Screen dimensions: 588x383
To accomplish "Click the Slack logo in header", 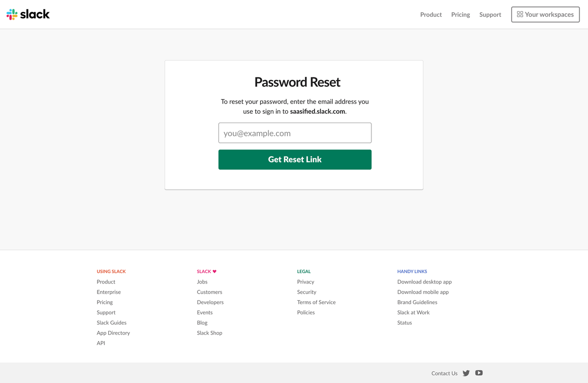I will click(28, 14).
